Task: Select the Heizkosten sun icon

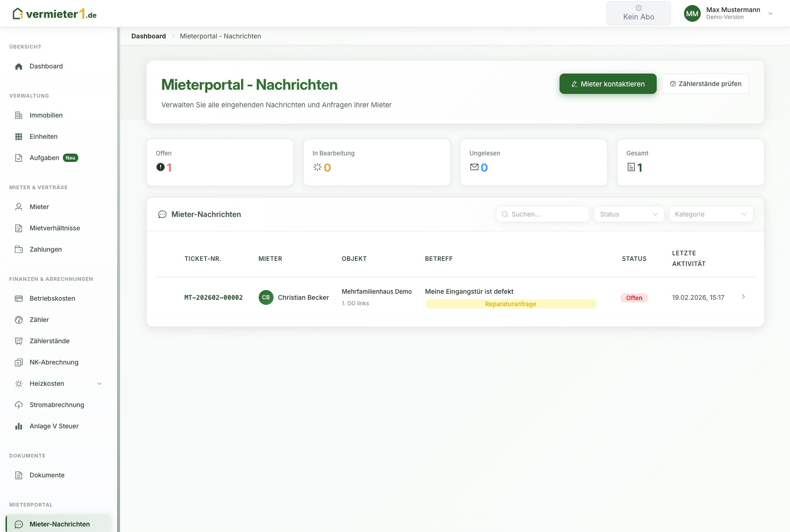Action: point(19,384)
